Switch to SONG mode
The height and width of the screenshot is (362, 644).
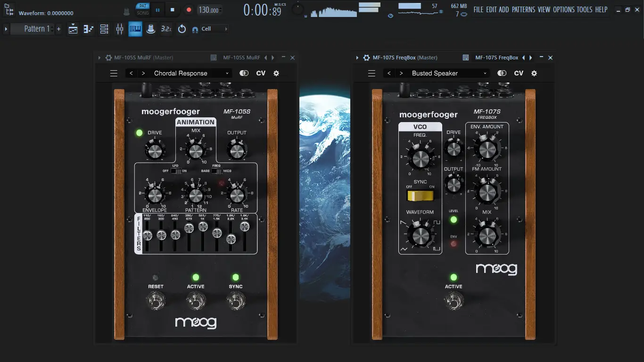(142, 13)
